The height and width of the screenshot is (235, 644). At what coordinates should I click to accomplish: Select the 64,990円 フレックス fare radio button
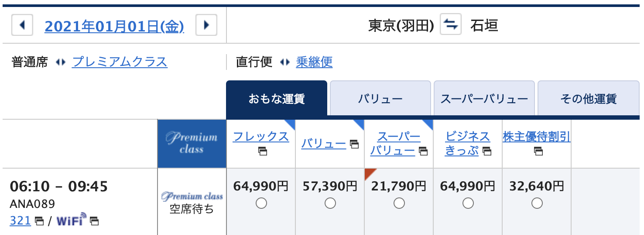point(261,203)
